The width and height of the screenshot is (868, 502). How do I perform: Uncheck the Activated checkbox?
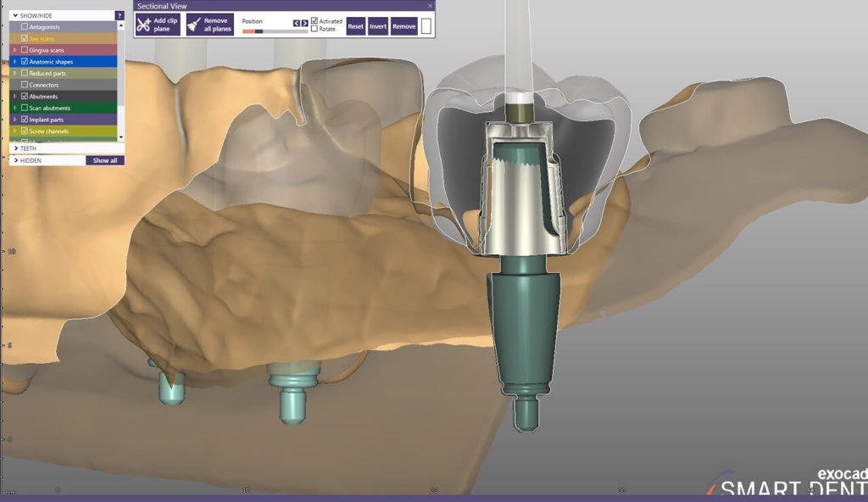(314, 20)
